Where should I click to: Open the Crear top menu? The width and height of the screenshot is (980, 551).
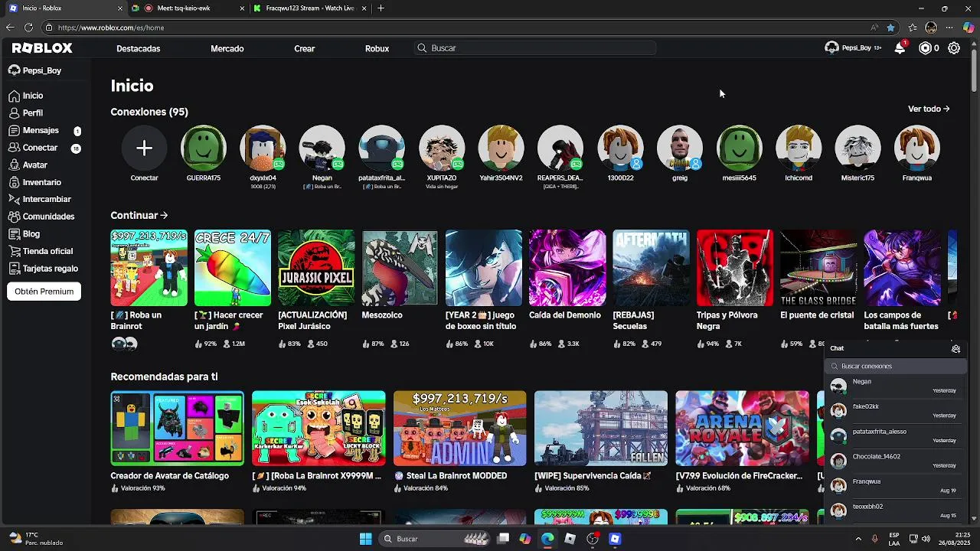pos(305,48)
